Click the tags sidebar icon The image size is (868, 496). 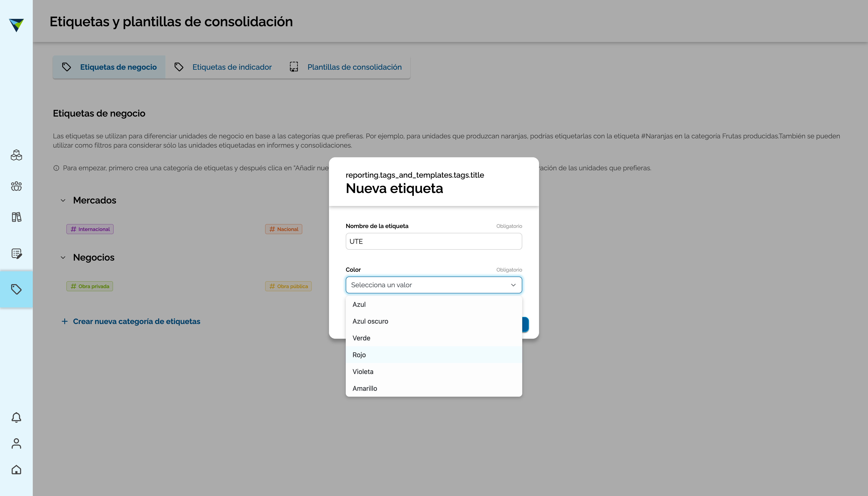coord(16,289)
